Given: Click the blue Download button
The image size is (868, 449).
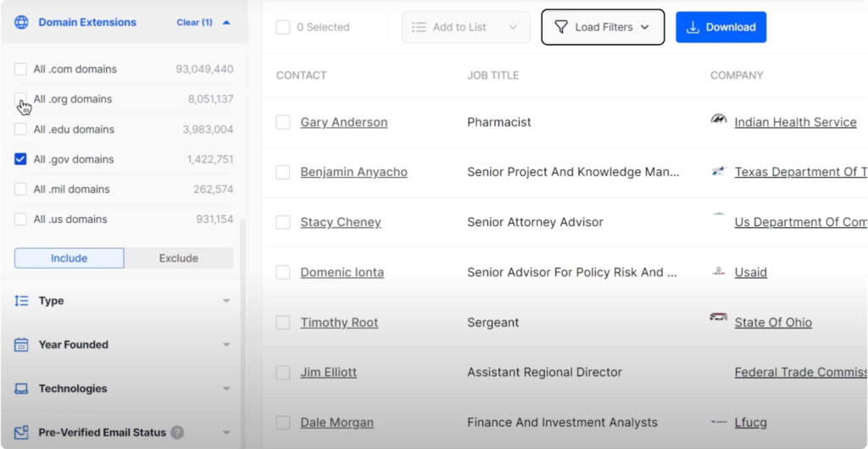Looking at the screenshot, I should pyautogui.click(x=721, y=27).
